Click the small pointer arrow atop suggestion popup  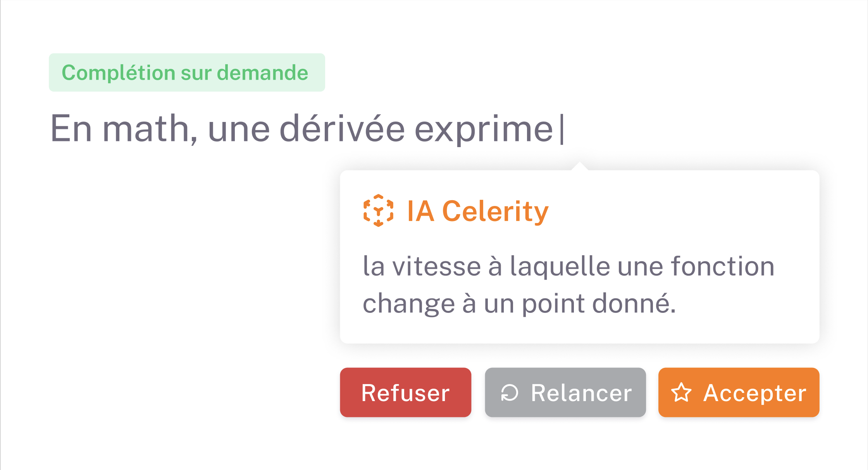580,166
